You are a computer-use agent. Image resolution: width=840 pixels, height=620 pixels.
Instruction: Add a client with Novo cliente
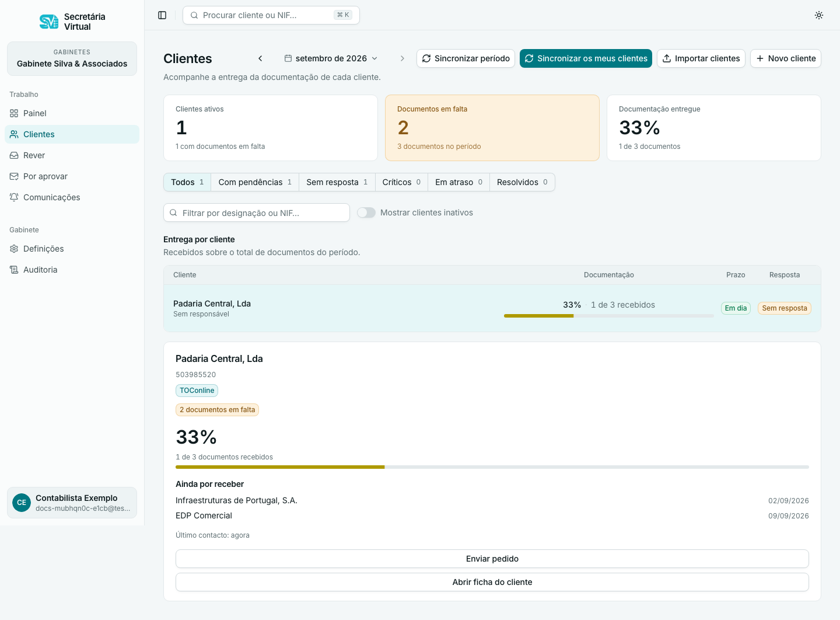tap(786, 58)
